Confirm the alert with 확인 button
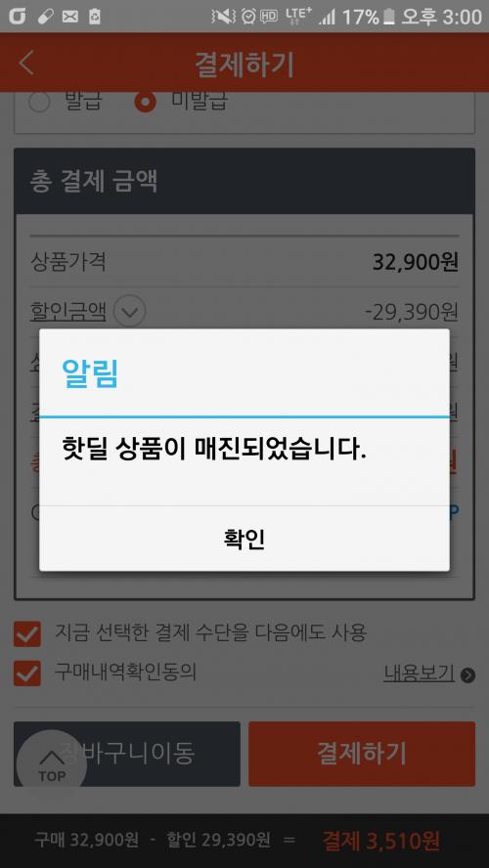489x868 pixels. pyautogui.click(x=244, y=538)
